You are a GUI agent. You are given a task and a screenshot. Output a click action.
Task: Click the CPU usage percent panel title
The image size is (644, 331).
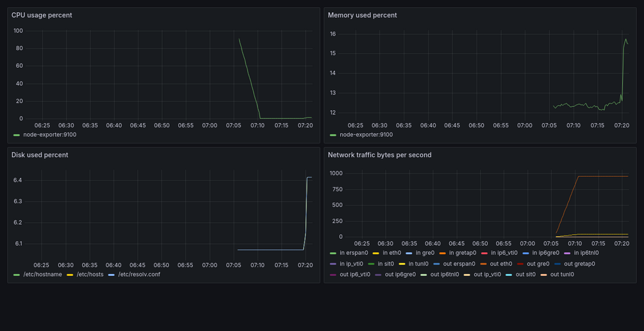pyautogui.click(x=42, y=15)
